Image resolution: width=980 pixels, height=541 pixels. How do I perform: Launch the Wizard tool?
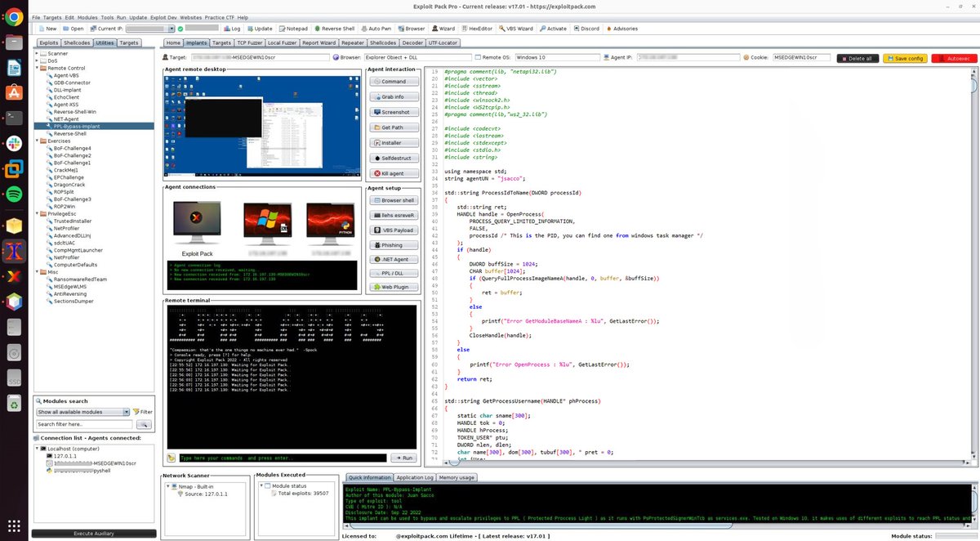pyautogui.click(x=443, y=28)
